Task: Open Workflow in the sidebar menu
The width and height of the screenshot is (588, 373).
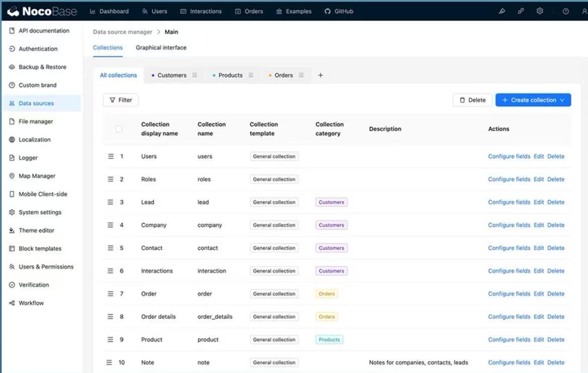Action: coord(31,303)
